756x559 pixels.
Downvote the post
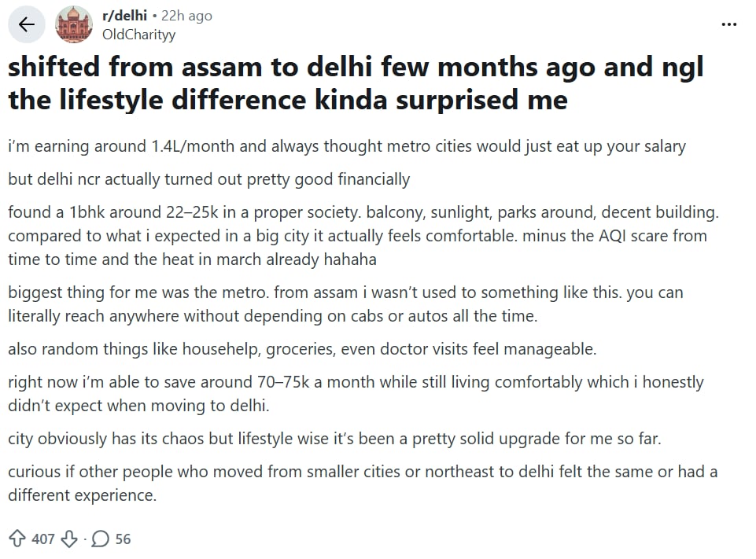click(x=70, y=539)
